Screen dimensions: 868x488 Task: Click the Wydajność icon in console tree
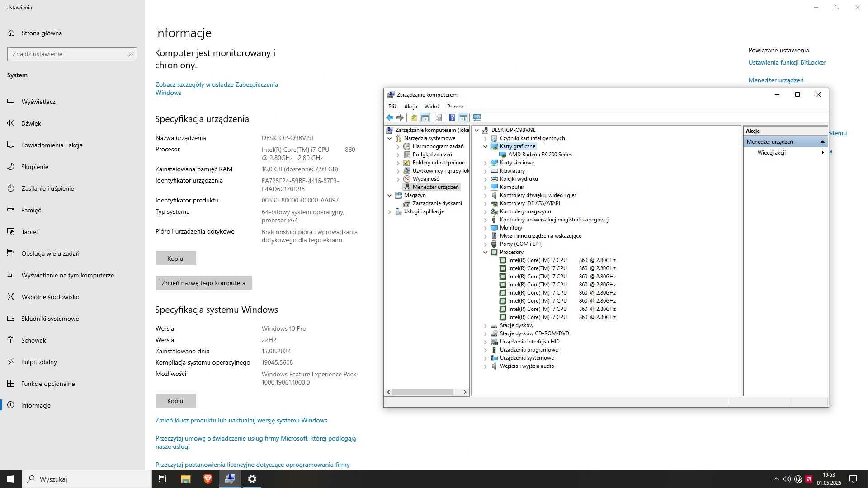[x=407, y=179]
